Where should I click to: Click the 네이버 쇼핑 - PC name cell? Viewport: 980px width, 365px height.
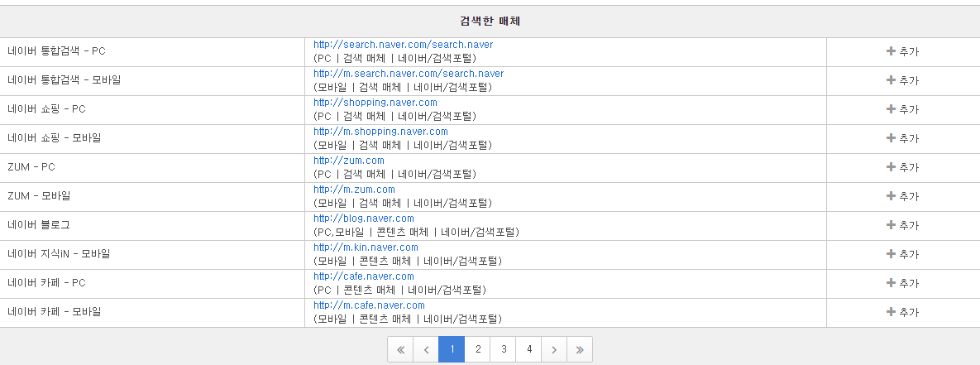tap(152, 109)
